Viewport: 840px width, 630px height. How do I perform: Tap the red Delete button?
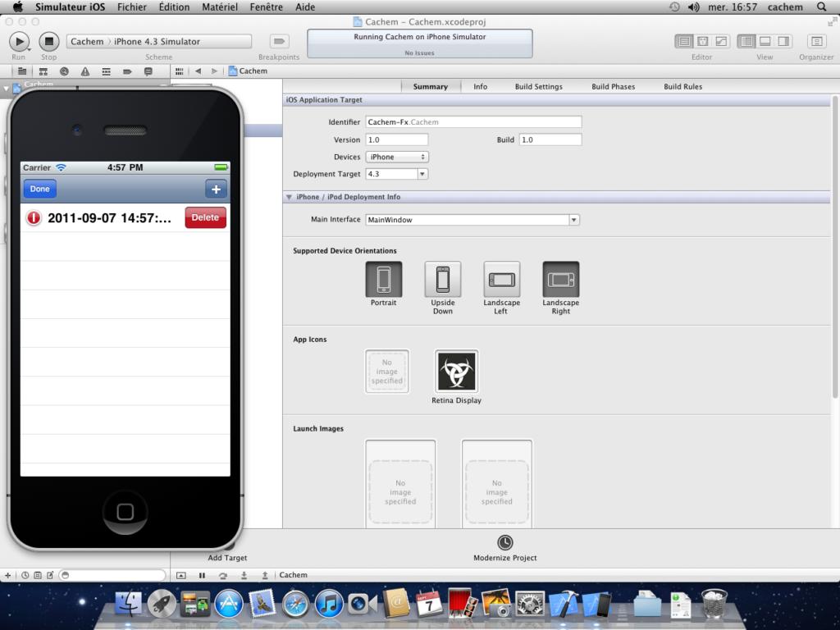coord(205,217)
